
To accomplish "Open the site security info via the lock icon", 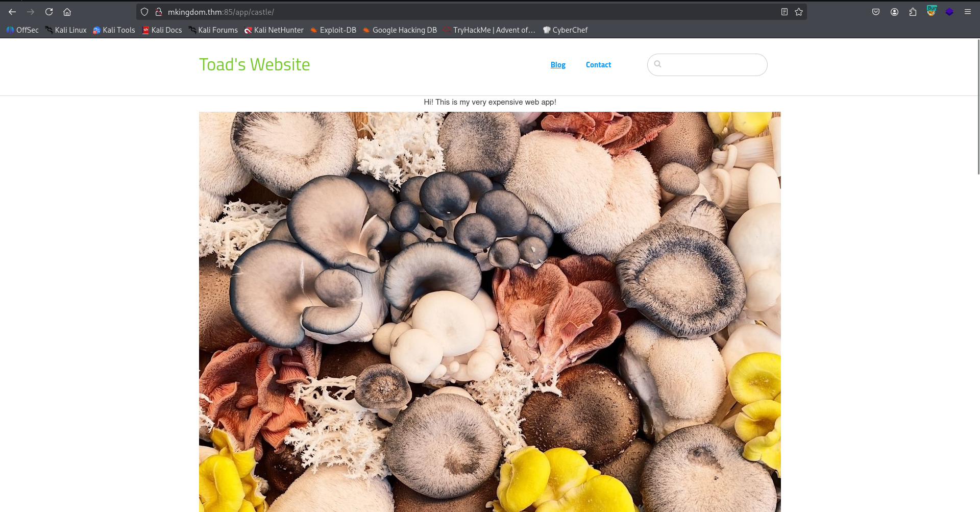I will coord(158,12).
